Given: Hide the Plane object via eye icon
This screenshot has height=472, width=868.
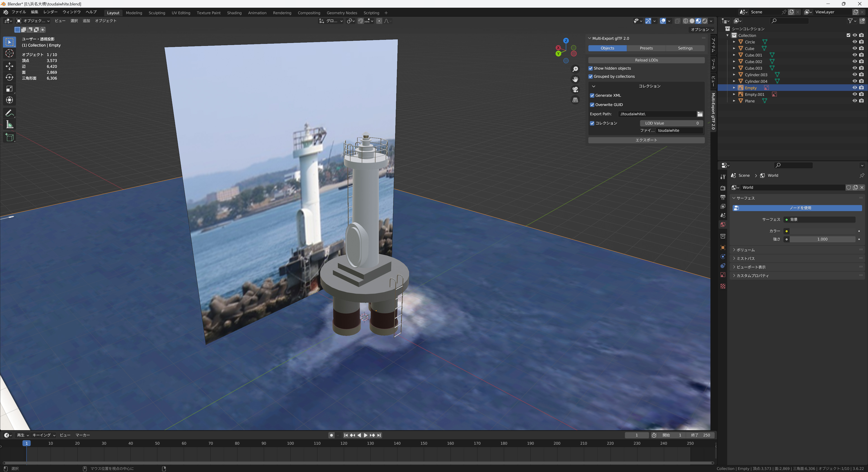Looking at the screenshot, I should pyautogui.click(x=854, y=101).
